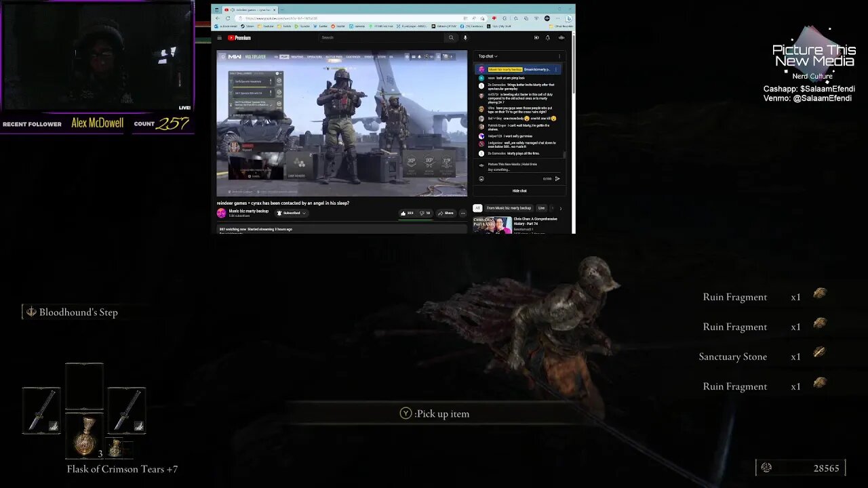Toggle the dislike button on the video
This screenshot has width=868, height=488.
[425, 213]
